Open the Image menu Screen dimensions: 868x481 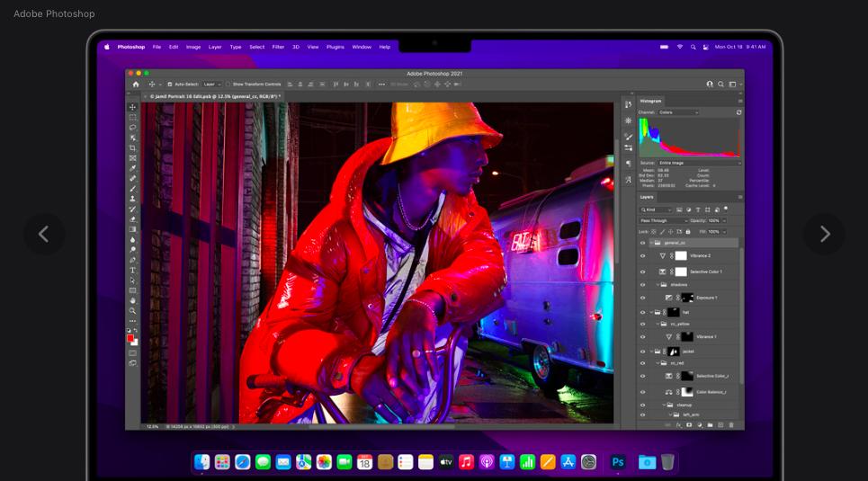tap(193, 47)
